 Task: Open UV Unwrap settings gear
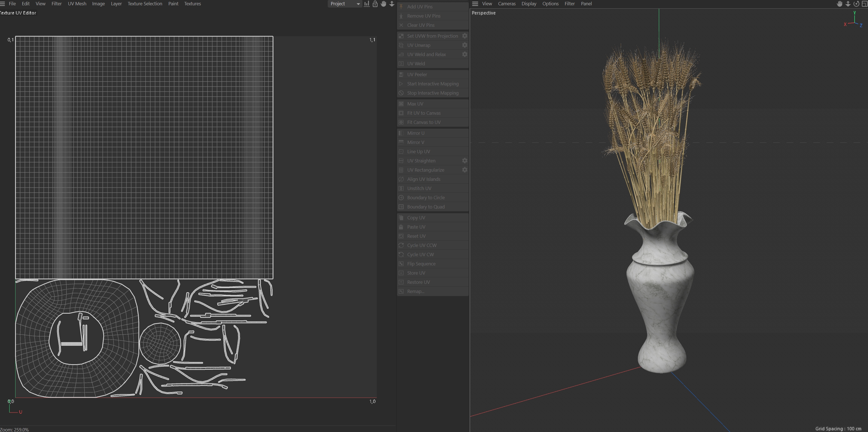pyautogui.click(x=465, y=45)
